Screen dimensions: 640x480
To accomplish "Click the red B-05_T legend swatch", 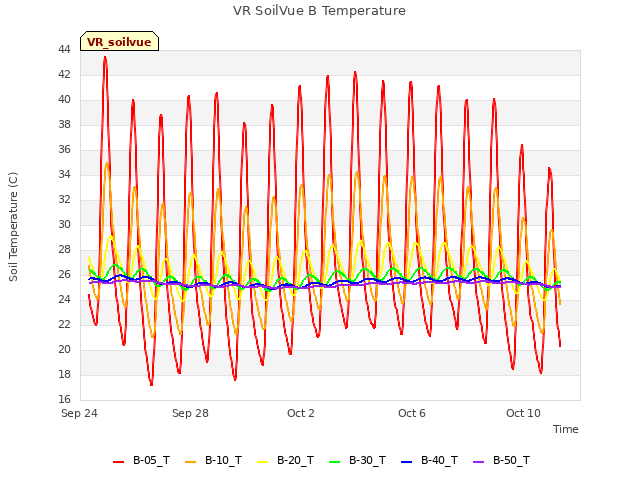I will [118, 462].
